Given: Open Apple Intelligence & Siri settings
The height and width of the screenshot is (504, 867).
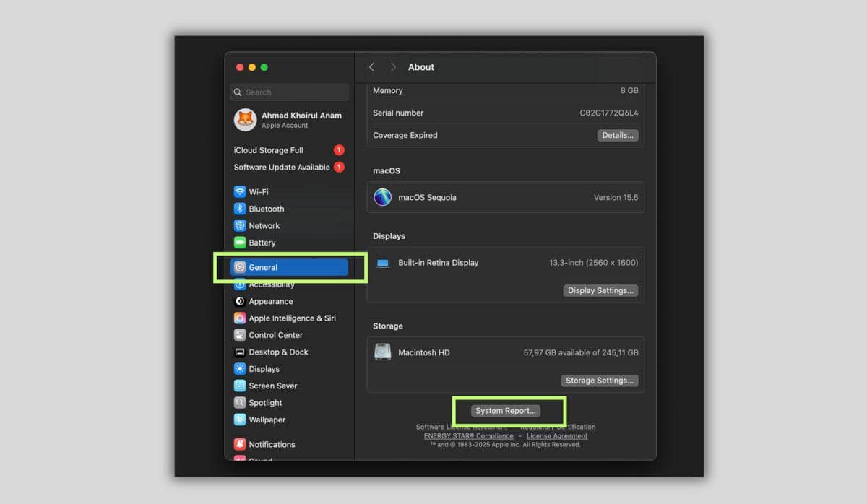Looking at the screenshot, I should pos(241,318).
